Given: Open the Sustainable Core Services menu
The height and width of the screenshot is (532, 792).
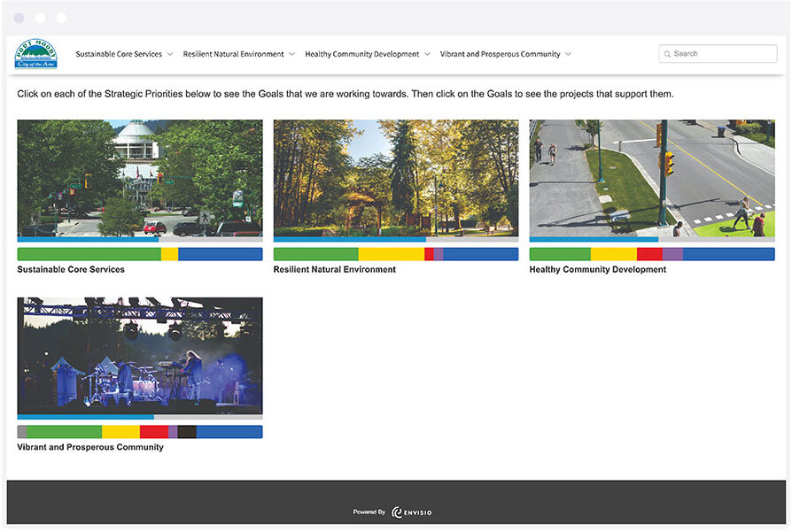Looking at the screenshot, I should click(x=119, y=54).
